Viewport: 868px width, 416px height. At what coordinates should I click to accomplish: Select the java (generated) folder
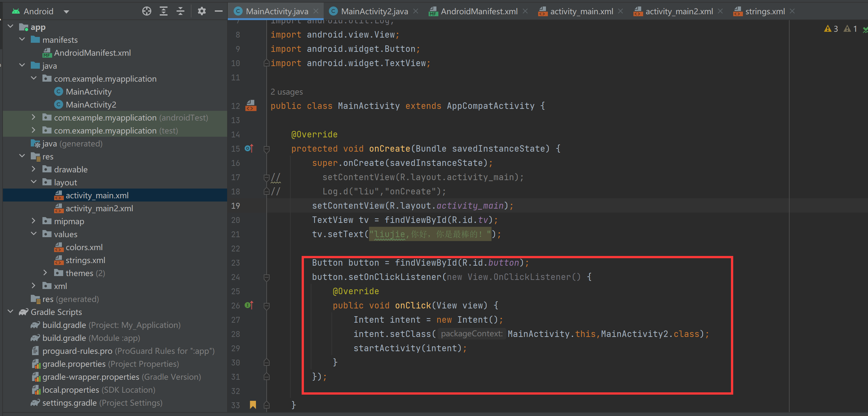coord(66,143)
